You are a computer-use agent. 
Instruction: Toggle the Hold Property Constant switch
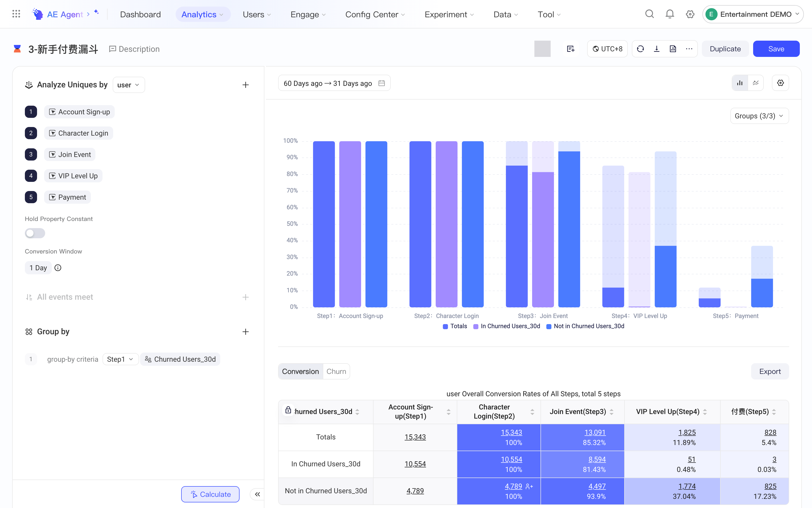coord(35,233)
